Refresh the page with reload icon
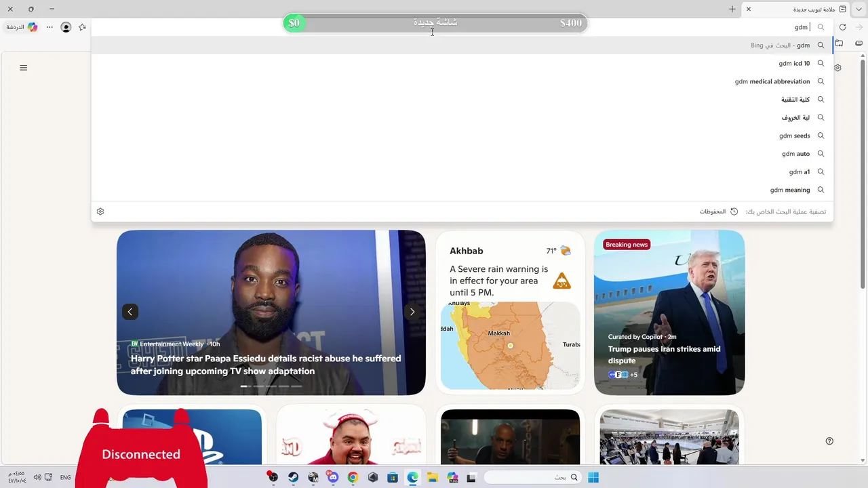The image size is (868, 488). click(x=842, y=27)
